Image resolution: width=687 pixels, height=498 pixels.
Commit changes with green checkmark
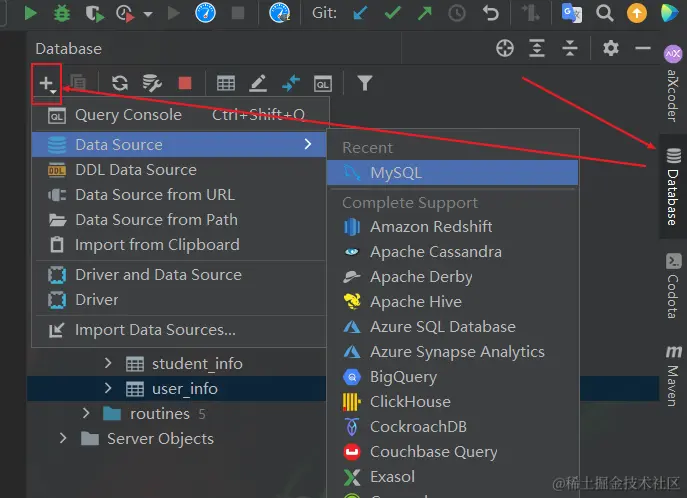(x=393, y=13)
